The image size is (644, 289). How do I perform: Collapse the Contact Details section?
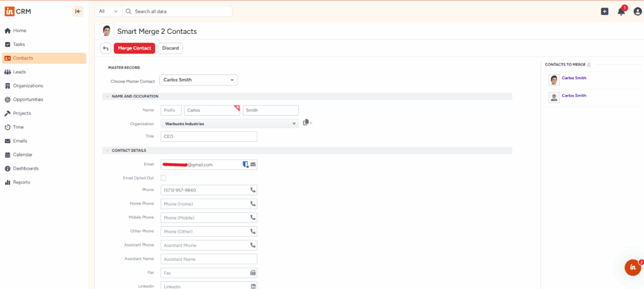106,151
